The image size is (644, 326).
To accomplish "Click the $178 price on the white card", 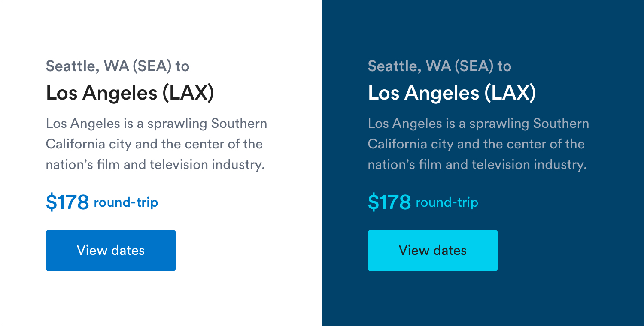I will pos(67,202).
